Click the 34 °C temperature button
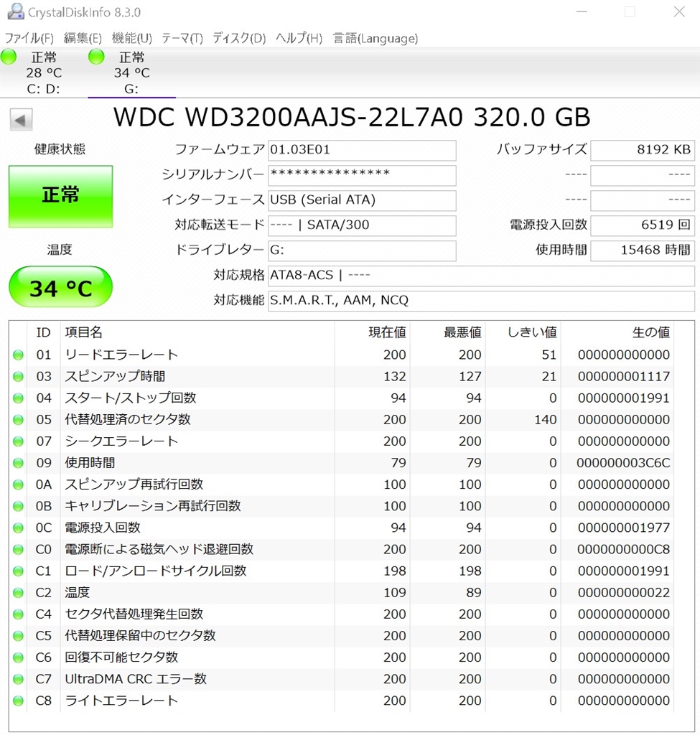Screen dimensions: 700x735 60,287
